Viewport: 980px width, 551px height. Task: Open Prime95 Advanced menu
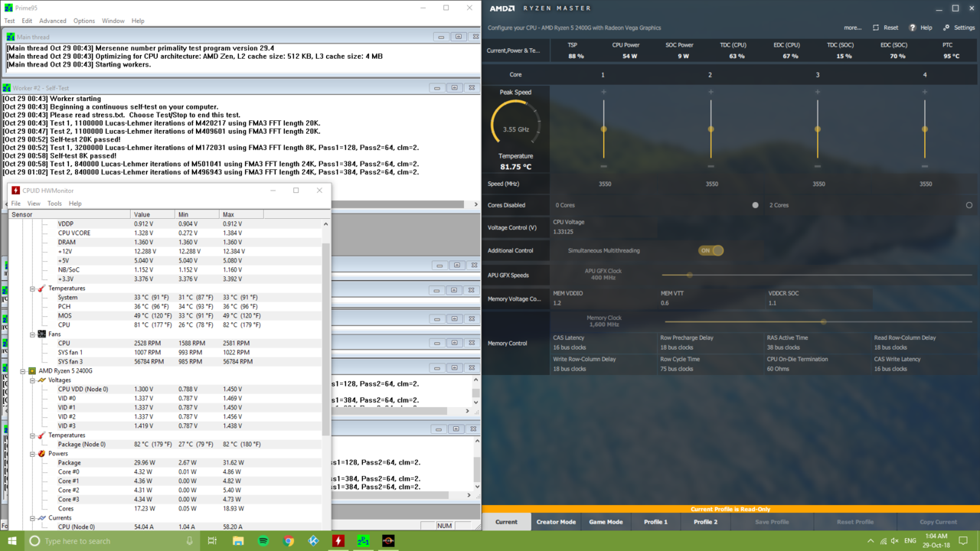53,21
